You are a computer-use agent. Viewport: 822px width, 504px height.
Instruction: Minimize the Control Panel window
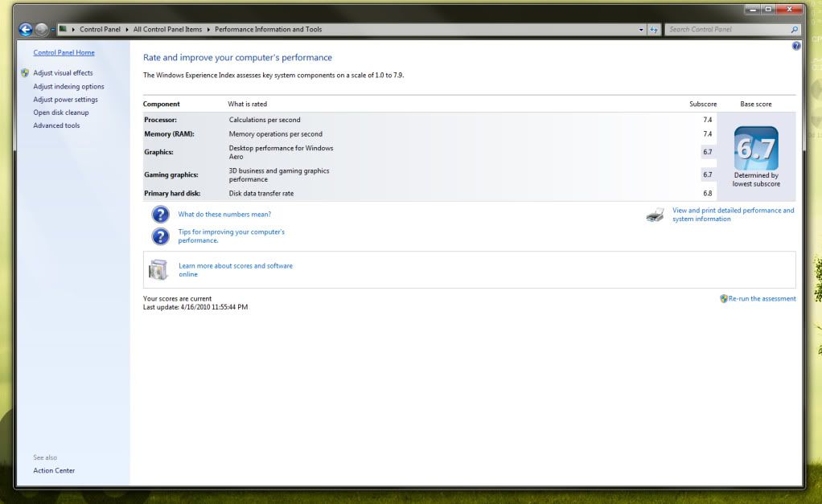click(753, 10)
